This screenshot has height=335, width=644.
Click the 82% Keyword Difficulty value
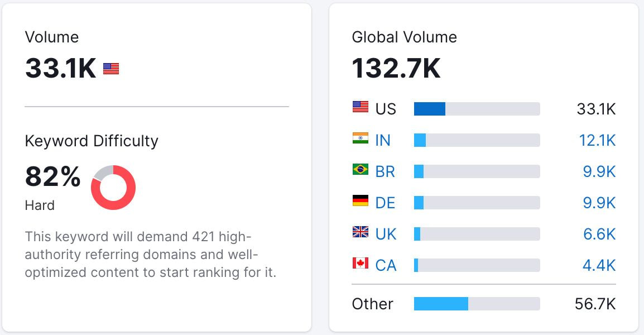coord(53,178)
